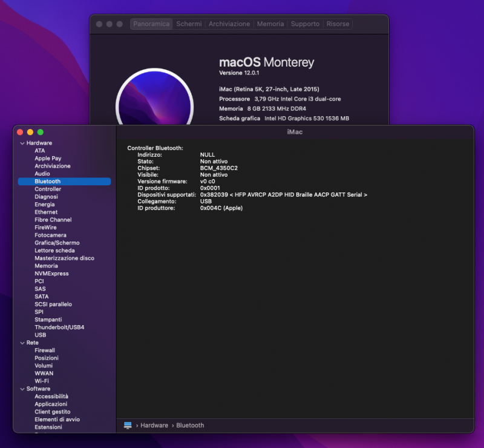The height and width of the screenshot is (448, 484).
Task: Select the Memoria tab
Action: click(x=270, y=24)
